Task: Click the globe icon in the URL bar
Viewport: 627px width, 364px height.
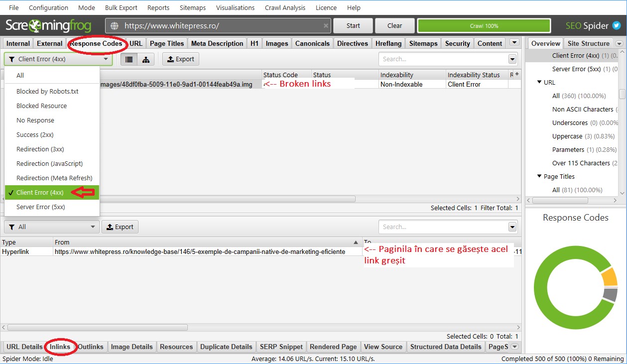Action: pyautogui.click(x=114, y=26)
